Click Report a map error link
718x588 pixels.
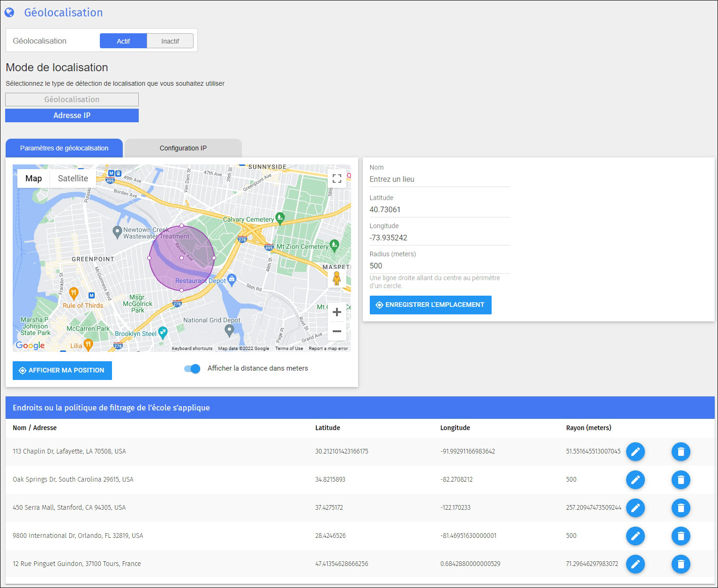328,349
